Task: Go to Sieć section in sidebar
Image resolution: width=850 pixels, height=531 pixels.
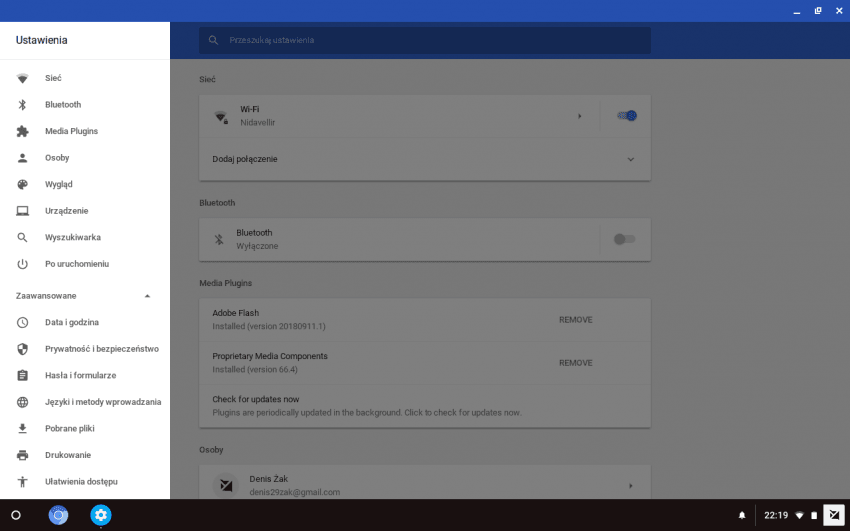Action: coord(53,78)
